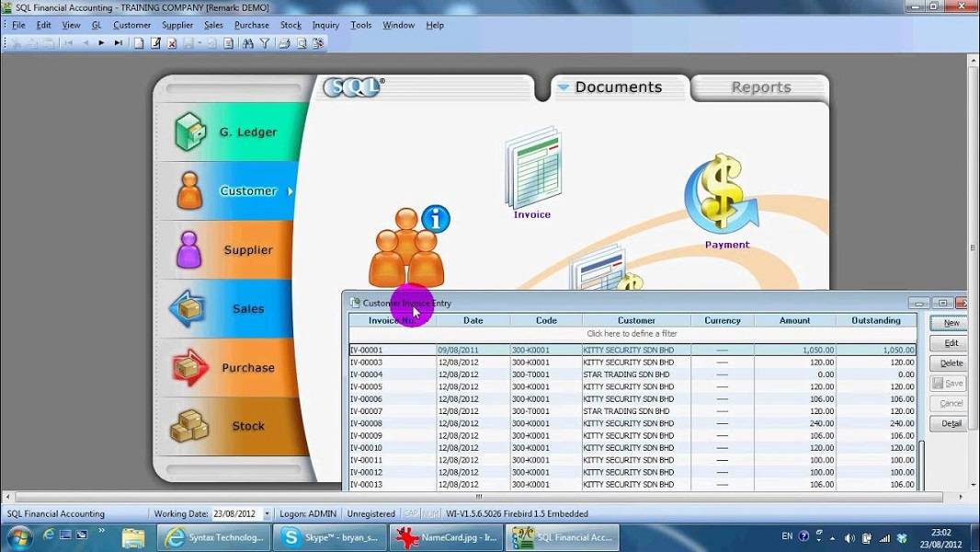The image size is (980, 552).
Task: Open the Inquiry menu
Action: click(x=325, y=25)
